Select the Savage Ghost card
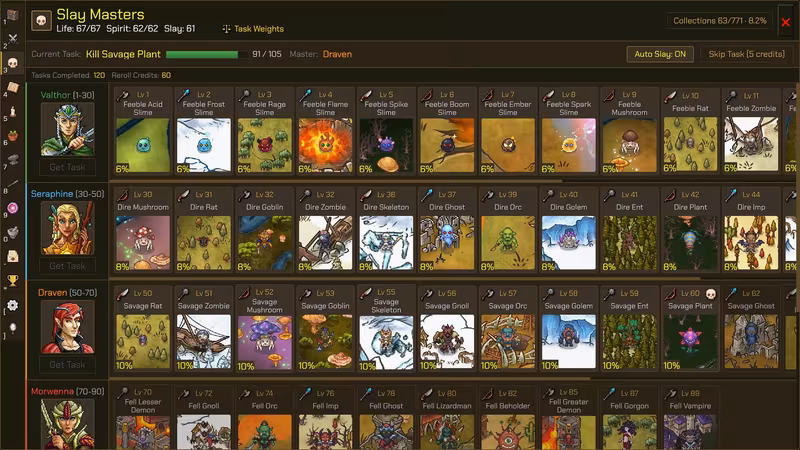 [x=751, y=329]
